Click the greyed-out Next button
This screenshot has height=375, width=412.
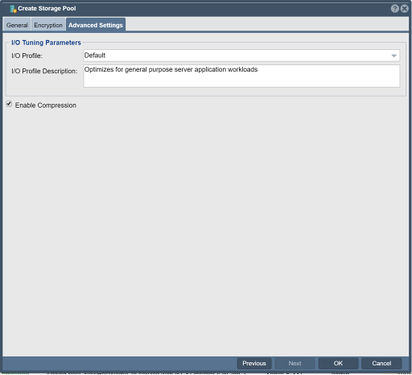coord(295,363)
